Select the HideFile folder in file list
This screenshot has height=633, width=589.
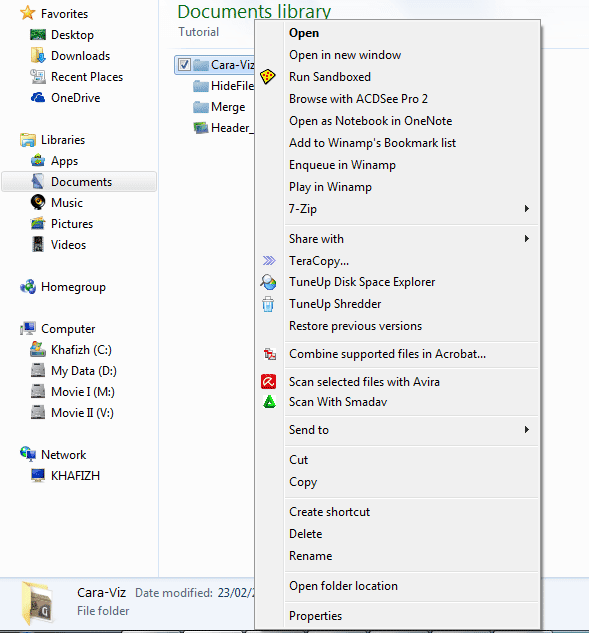point(224,86)
